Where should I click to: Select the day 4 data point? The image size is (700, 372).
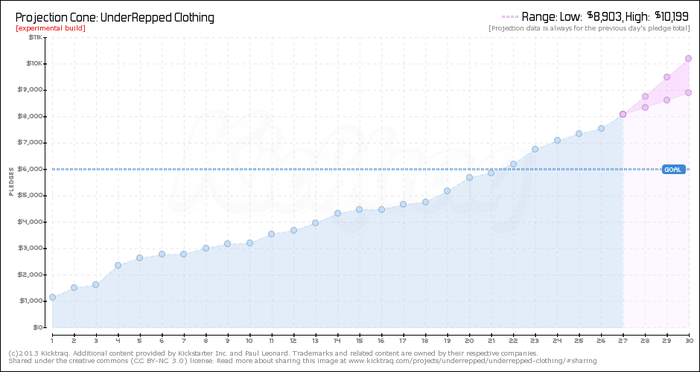click(x=118, y=265)
